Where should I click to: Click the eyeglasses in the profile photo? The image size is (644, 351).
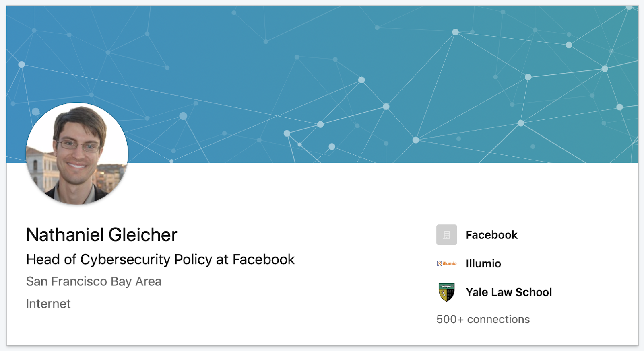pos(79,146)
